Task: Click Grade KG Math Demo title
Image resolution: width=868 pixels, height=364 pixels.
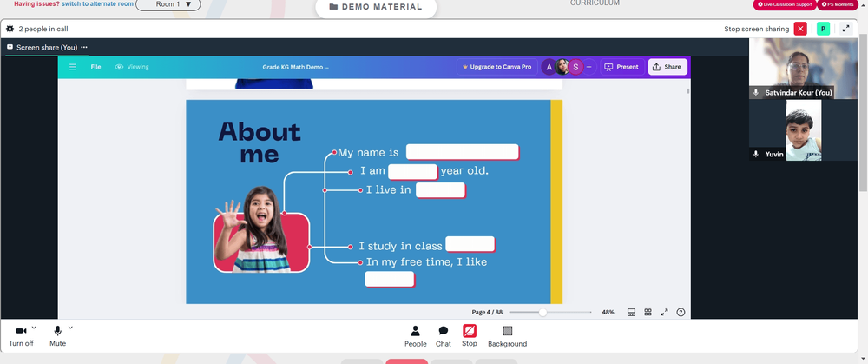Action: point(295,67)
